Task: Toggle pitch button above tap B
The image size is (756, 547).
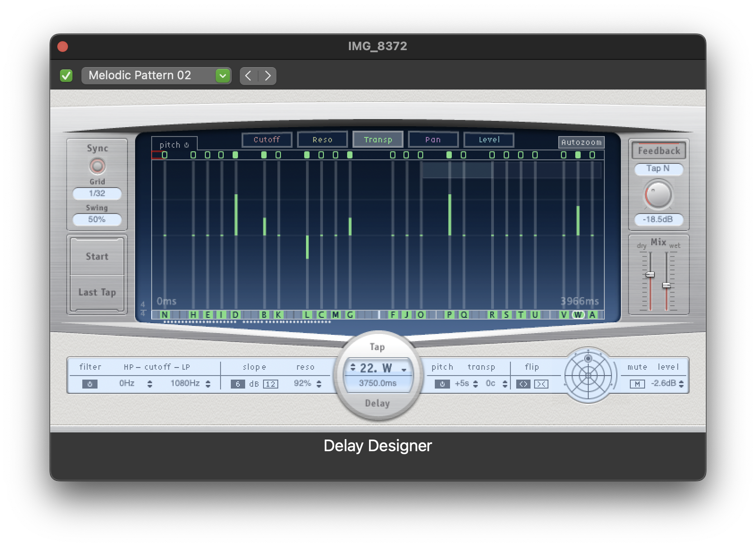Action: click(x=264, y=155)
